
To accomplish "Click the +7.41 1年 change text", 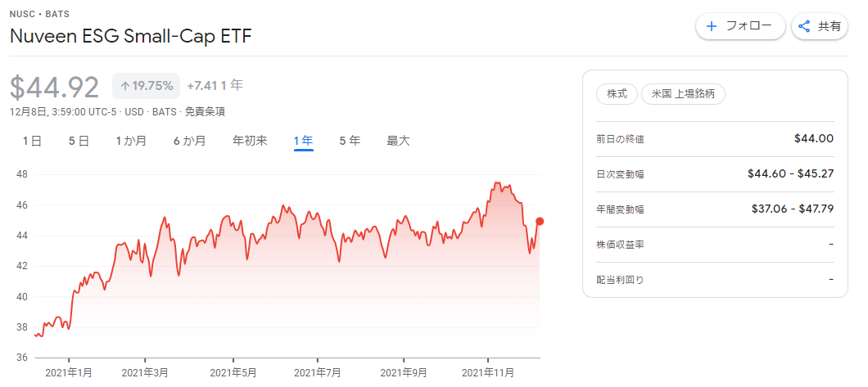I will click(x=215, y=86).
